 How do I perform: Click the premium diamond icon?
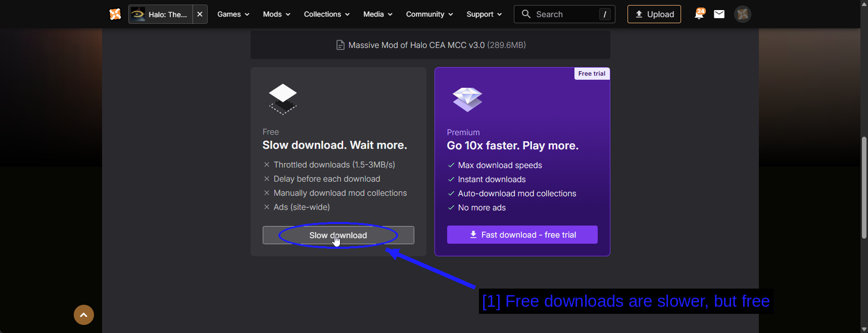click(x=467, y=99)
